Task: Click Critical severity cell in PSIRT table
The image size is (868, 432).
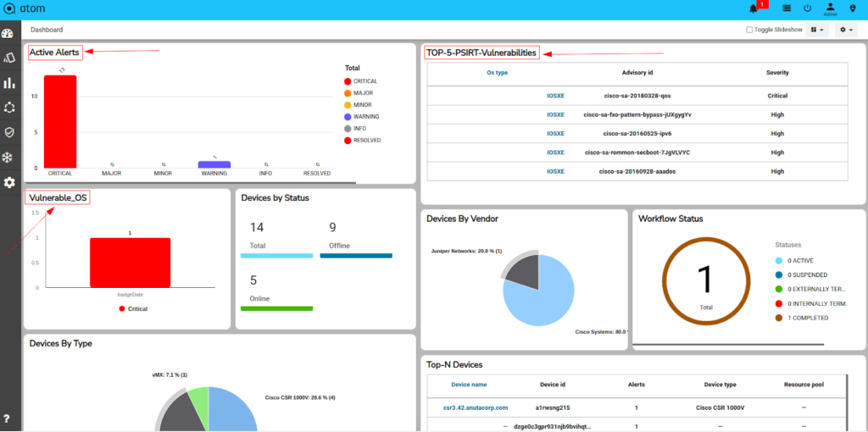Action: coord(777,96)
